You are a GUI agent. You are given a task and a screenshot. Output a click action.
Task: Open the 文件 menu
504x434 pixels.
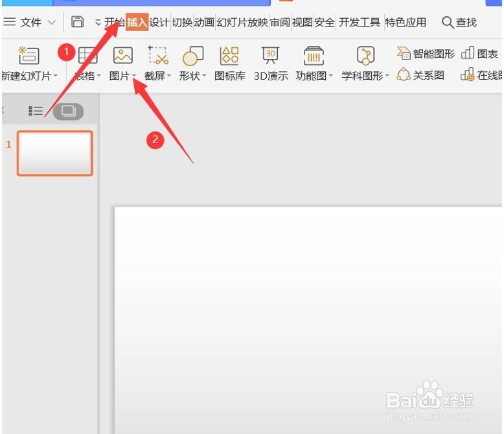coord(31,23)
